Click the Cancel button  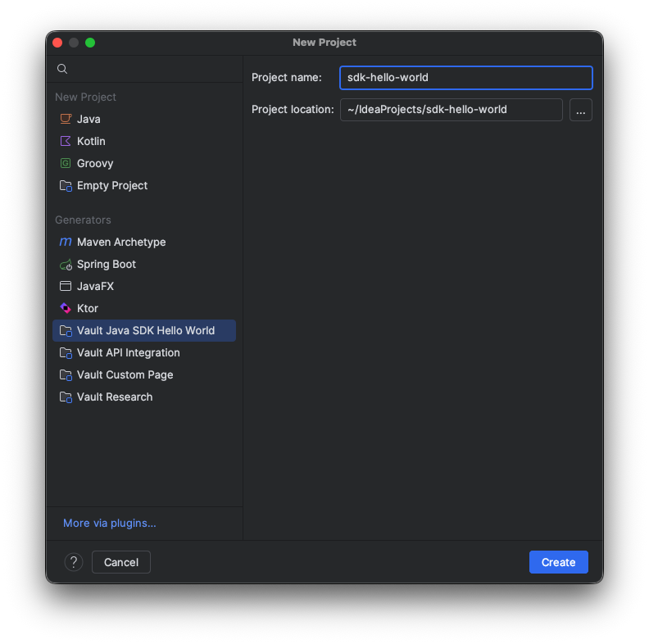tap(121, 562)
